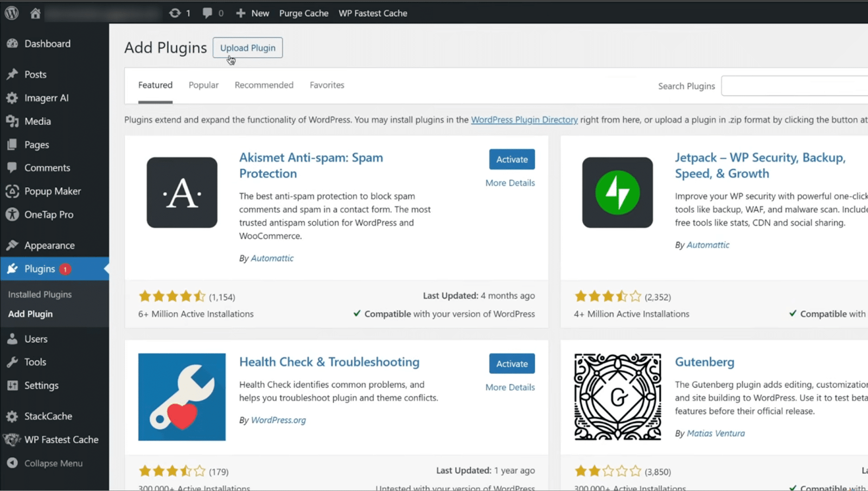Visit the Matias Ventura author link
Image resolution: width=868 pixels, height=491 pixels.
tap(716, 433)
